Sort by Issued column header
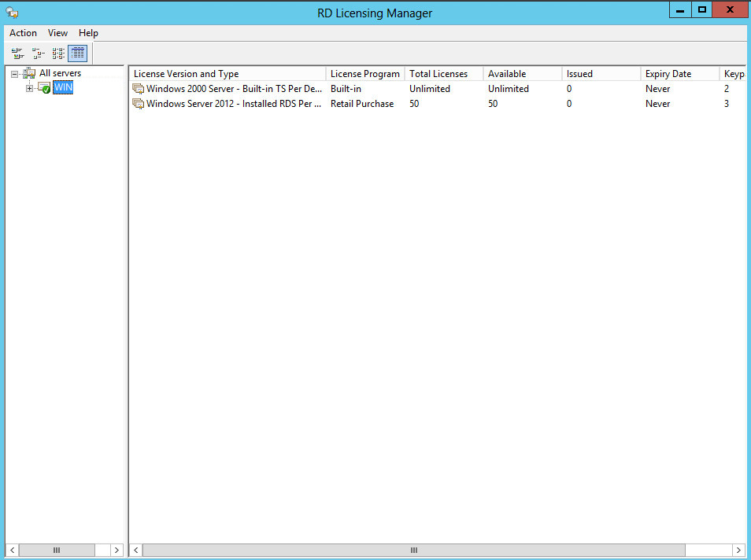Screen dimensions: 751x560 point(601,74)
